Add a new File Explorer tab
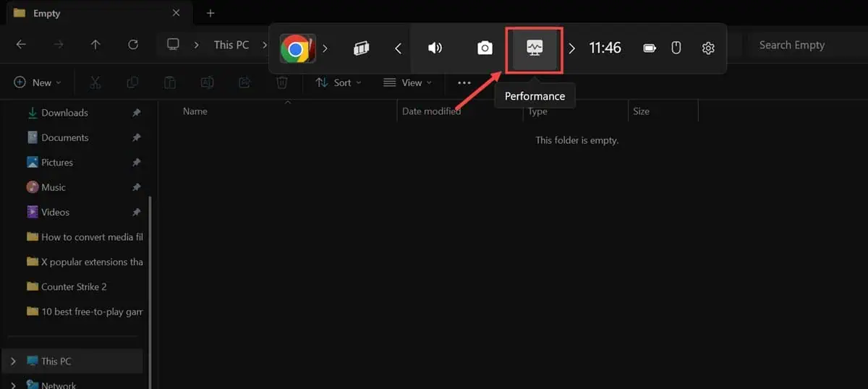Viewport: 868px width, 389px height. click(210, 13)
